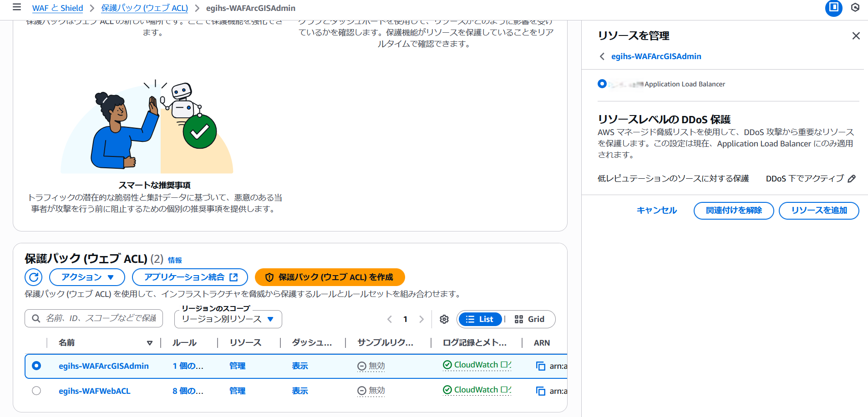The image size is (868, 417).
Task: Select the Application Load Balancer radio button
Action: [602, 84]
